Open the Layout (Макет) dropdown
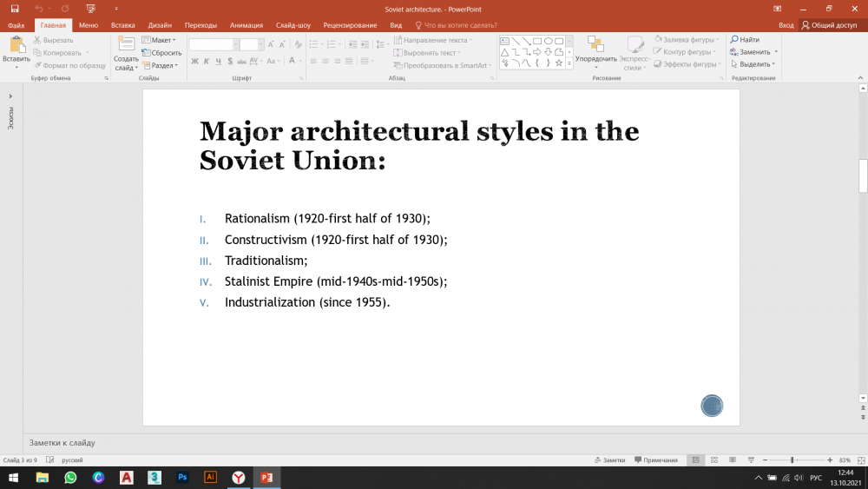Viewport: 868px width, 489px height. tap(159, 40)
